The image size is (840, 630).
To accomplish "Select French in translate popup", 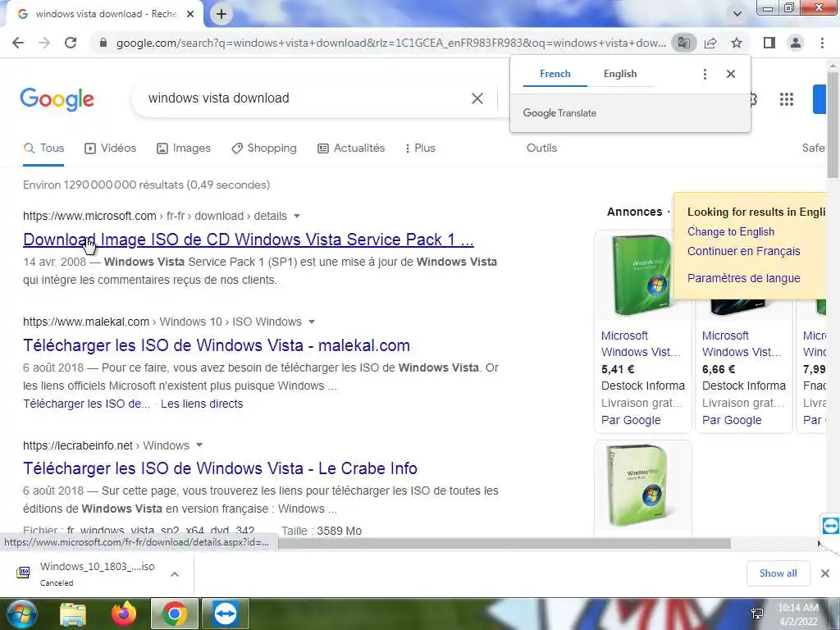I will (555, 74).
